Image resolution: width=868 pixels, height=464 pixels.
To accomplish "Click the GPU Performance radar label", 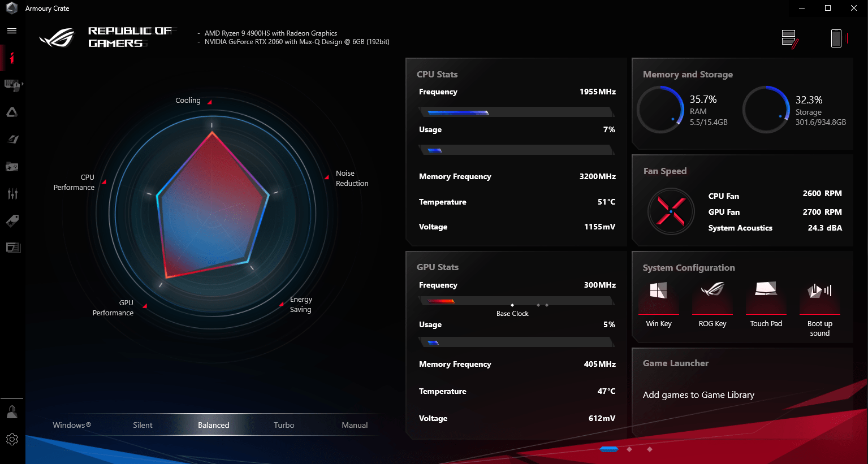I will (x=113, y=308).
